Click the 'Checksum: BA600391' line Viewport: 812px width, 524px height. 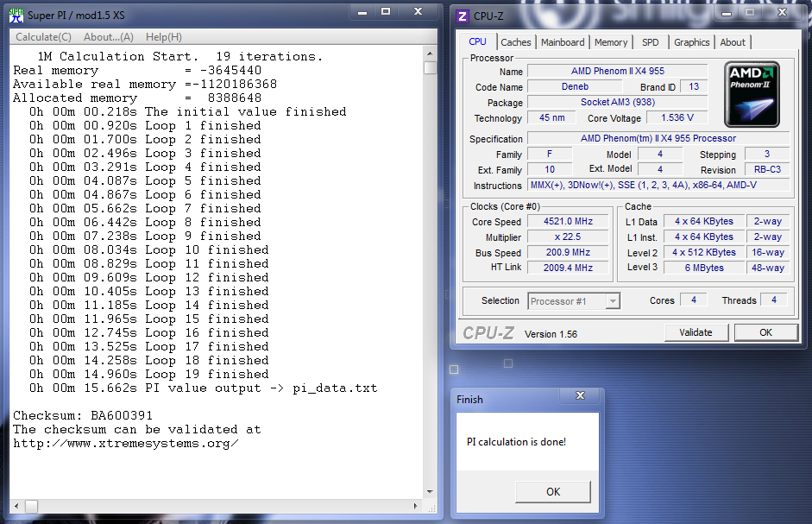[83, 416]
